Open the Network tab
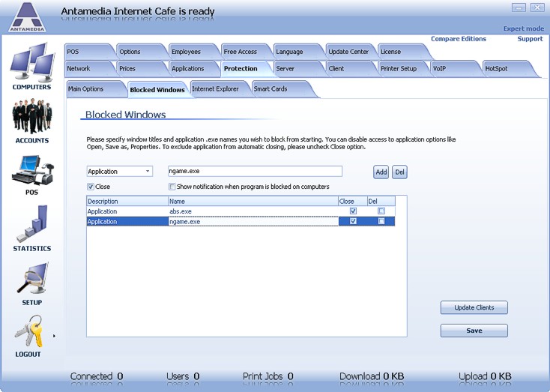The width and height of the screenshot is (550, 392). click(88, 69)
